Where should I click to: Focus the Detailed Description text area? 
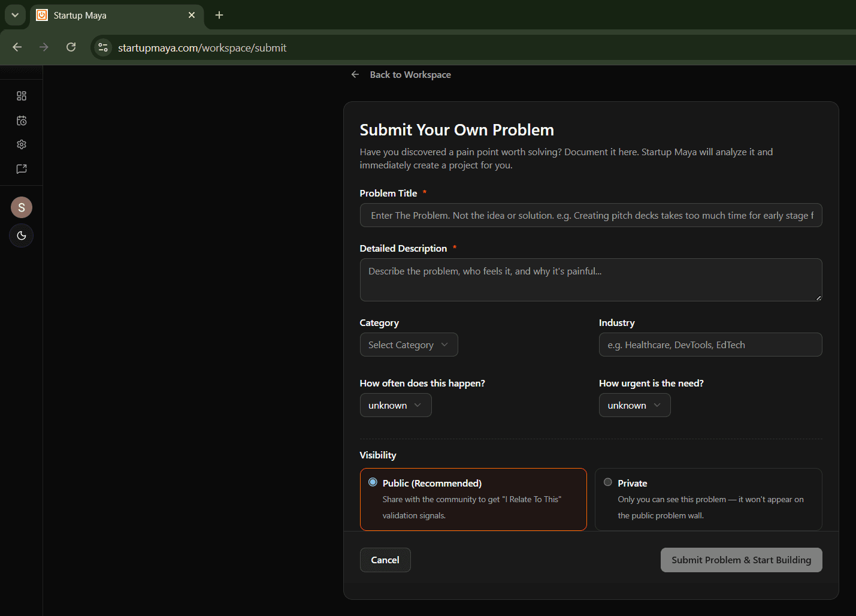coord(591,280)
